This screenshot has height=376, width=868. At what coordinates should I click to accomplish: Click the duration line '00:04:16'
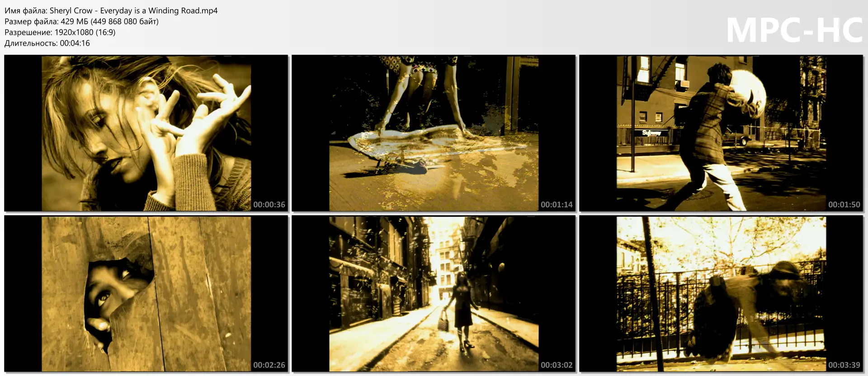click(47, 43)
